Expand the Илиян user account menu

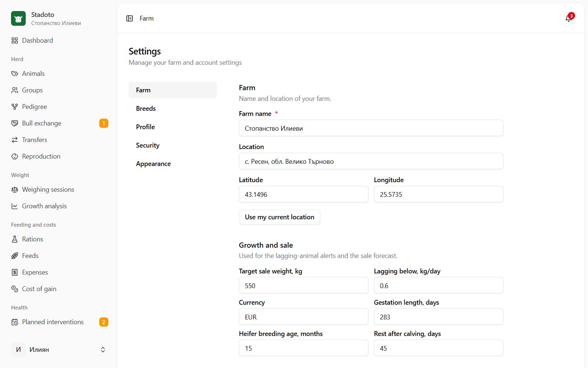click(59, 350)
